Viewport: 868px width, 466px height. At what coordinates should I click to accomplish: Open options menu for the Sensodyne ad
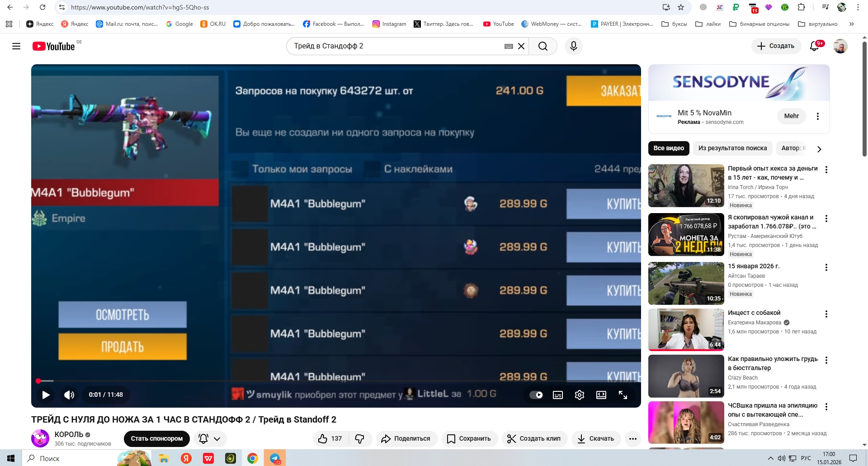pos(817,116)
